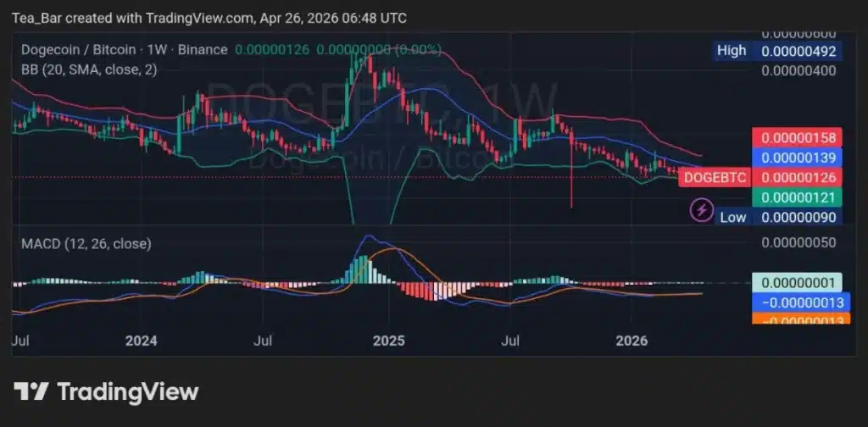The image size is (868, 427).
Task: Click the 2026 time axis label
Action: (632, 341)
